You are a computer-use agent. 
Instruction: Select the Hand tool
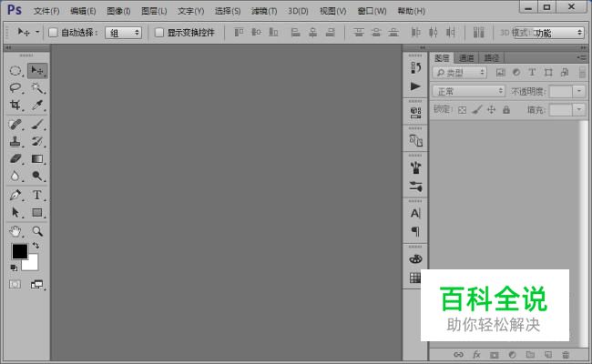tap(15, 231)
